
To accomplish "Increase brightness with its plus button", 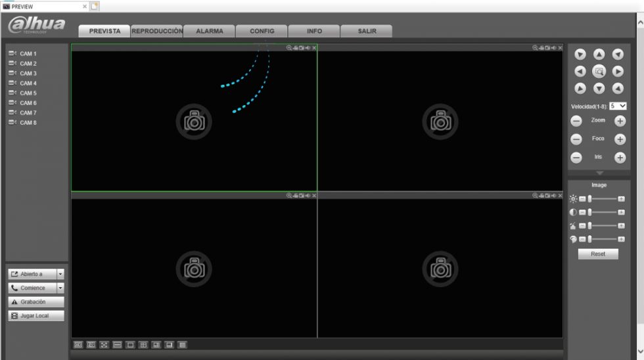I will click(x=622, y=199).
